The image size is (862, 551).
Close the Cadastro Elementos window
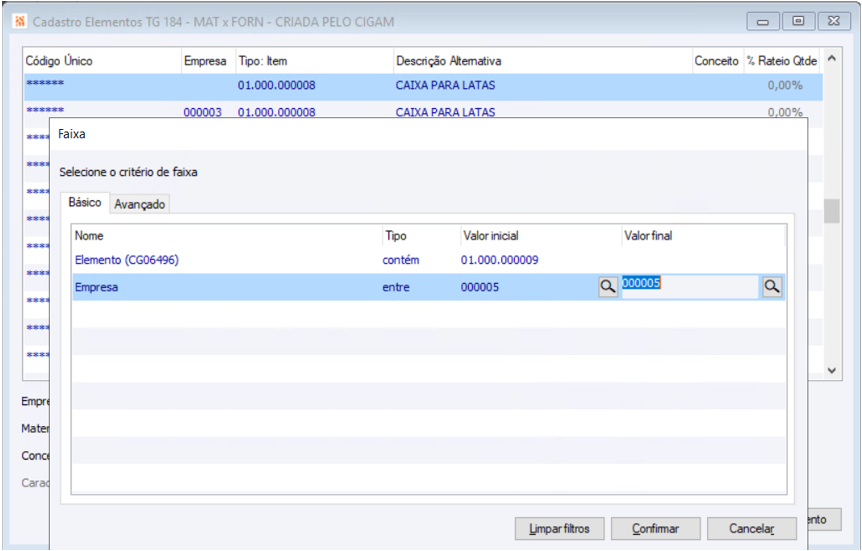coord(834,21)
